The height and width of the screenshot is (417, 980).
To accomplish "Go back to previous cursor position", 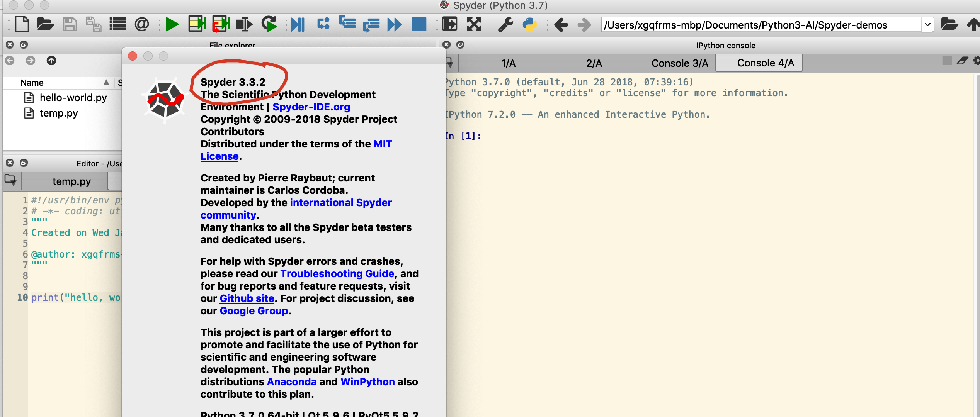I will pos(561,24).
